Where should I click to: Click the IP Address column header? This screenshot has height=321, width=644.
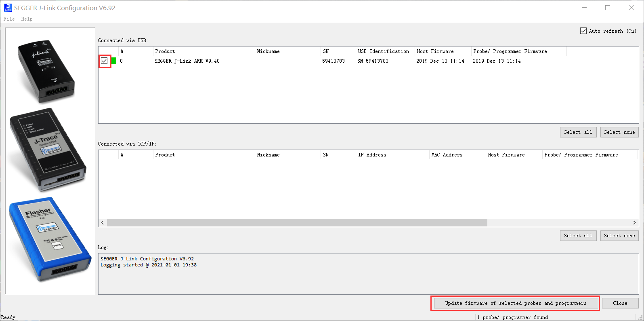[392, 155]
